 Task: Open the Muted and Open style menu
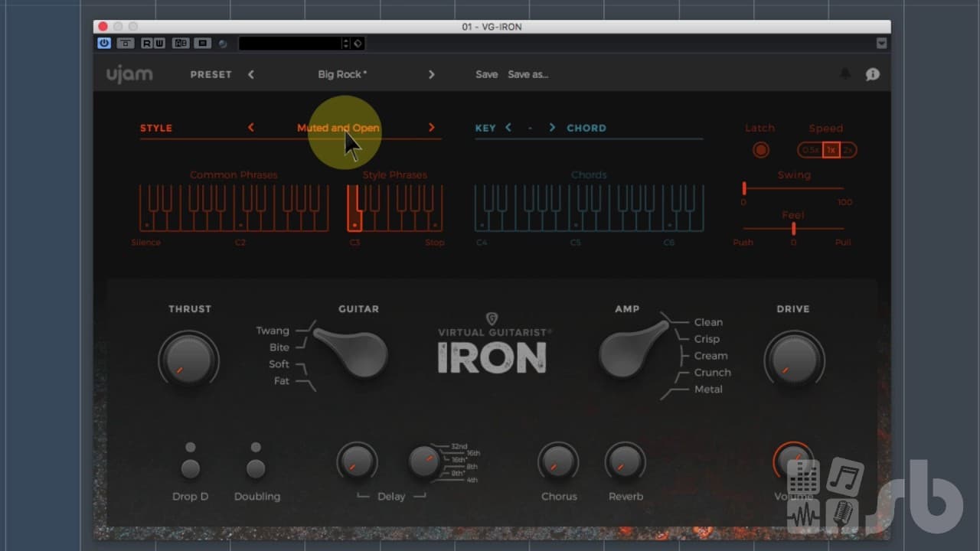tap(338, 128)
